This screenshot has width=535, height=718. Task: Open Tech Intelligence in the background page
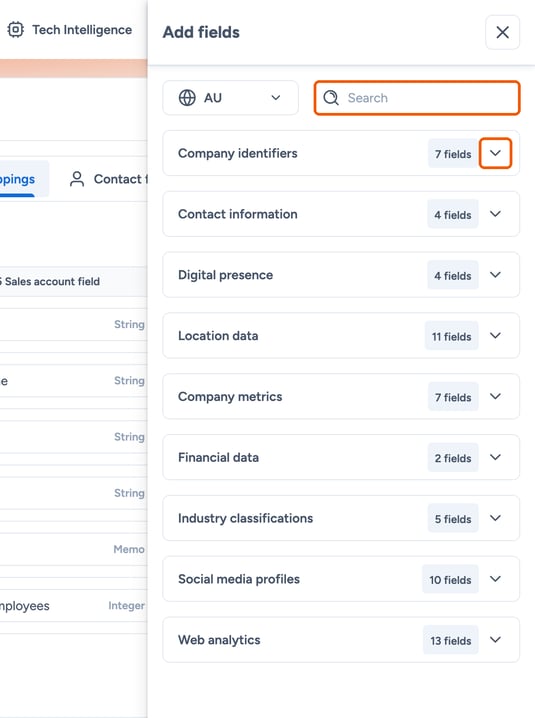(x=70, y=30)
